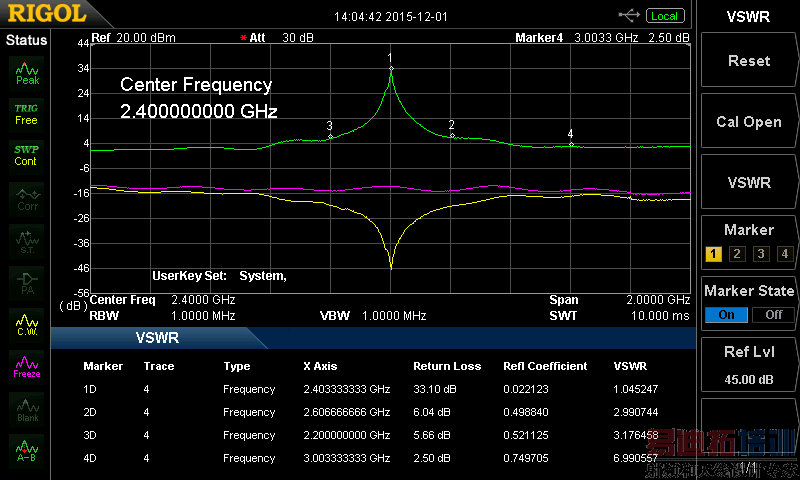Viewport: 800px width, 480px height.
Task: Click 2.403333333 GHz X Axis value
Action: pyautogui.click(x=347, y=389)
